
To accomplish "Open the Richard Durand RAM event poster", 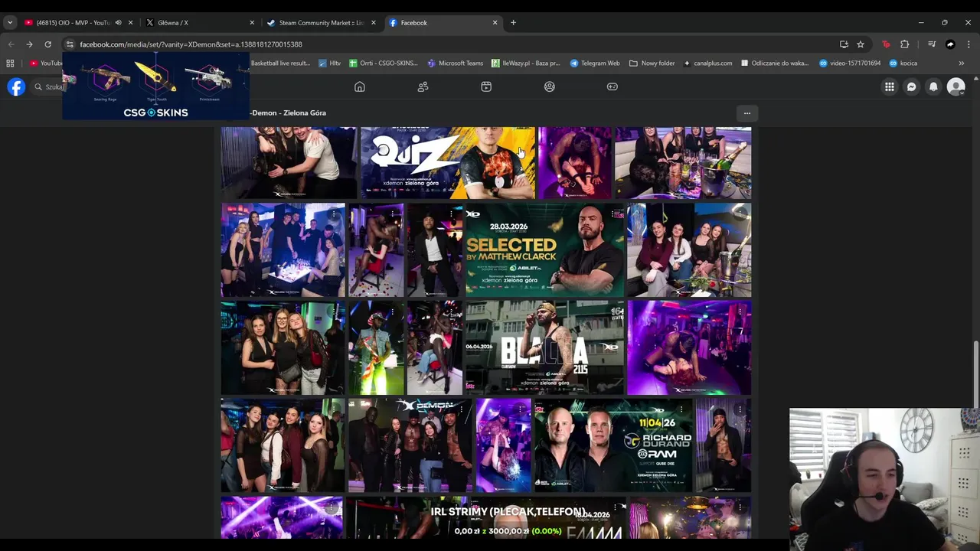I will pyautogui.click(x=612, y=445).
